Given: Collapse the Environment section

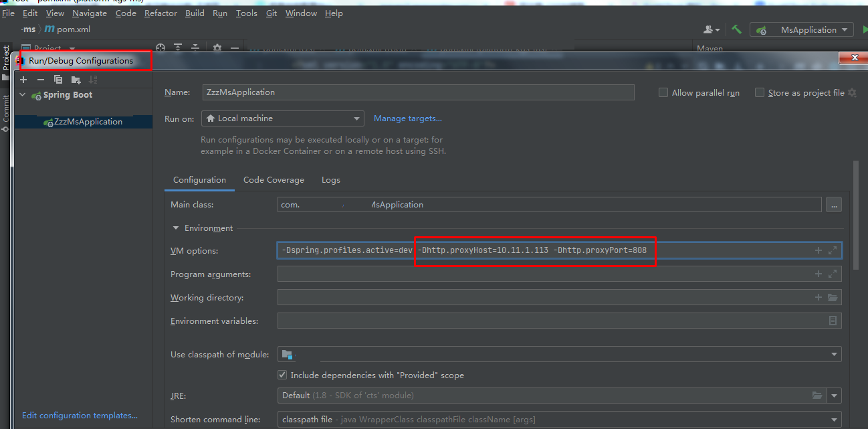Looking at the screenshot, I should pos(177,228).
